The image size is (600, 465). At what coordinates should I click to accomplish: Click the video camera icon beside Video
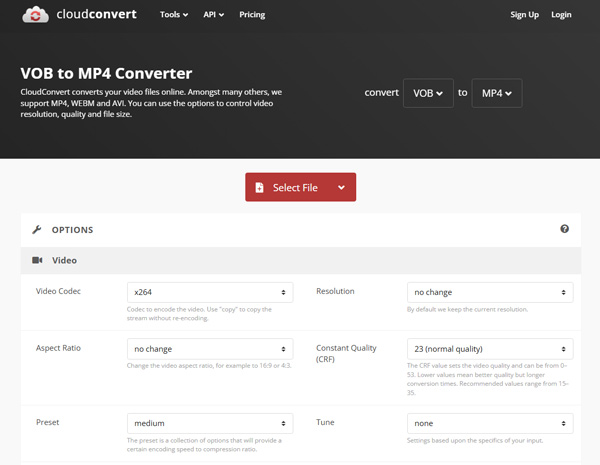click(37, 260)
